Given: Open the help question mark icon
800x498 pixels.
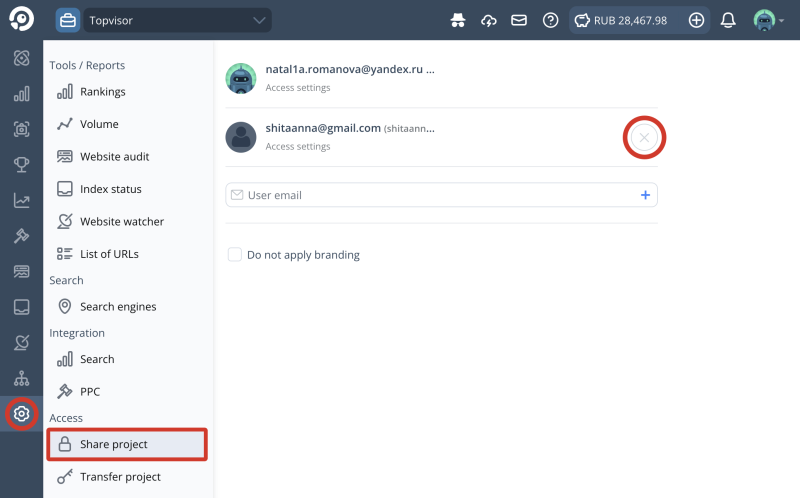Looking at the screenshot, I should [551, 20].
